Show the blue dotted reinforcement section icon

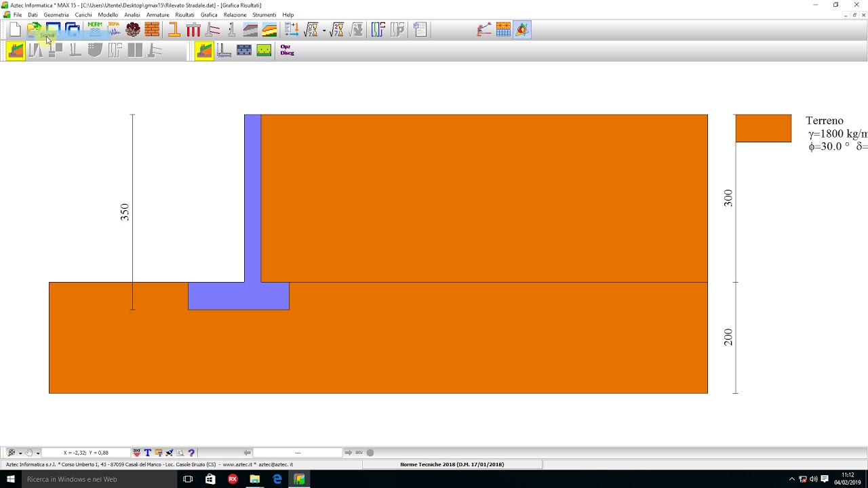[244, 51]
